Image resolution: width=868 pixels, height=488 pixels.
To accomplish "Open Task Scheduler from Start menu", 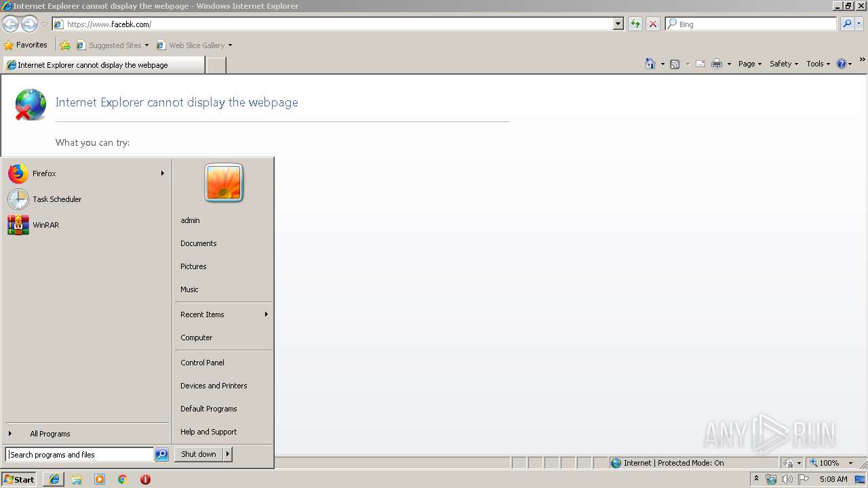I will [86, 199].
